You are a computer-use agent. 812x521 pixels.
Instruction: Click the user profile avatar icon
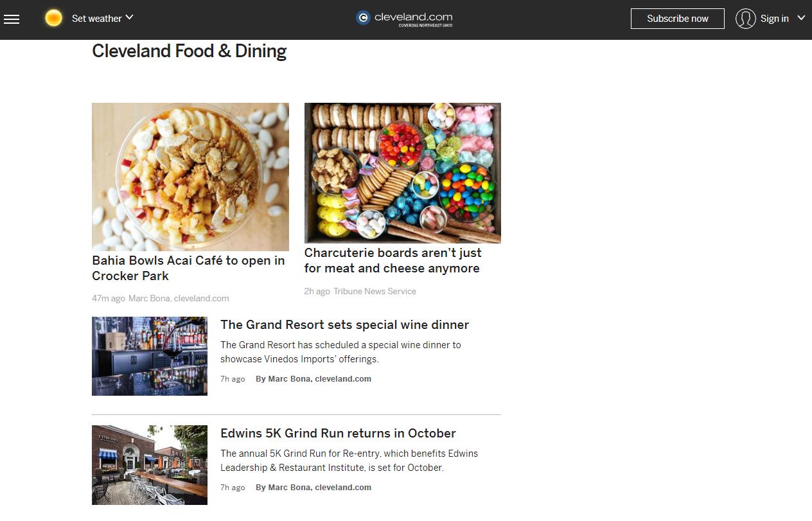[745, 19]
